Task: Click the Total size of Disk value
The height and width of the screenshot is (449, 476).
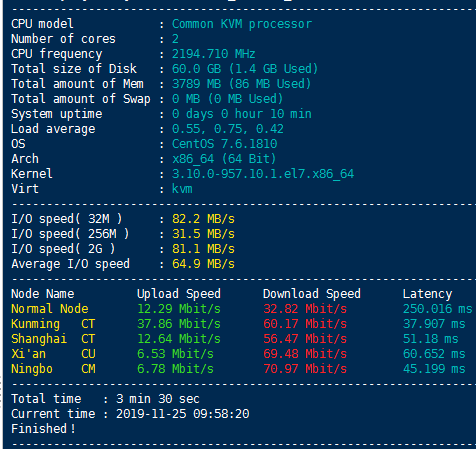Action: [245, 69]
